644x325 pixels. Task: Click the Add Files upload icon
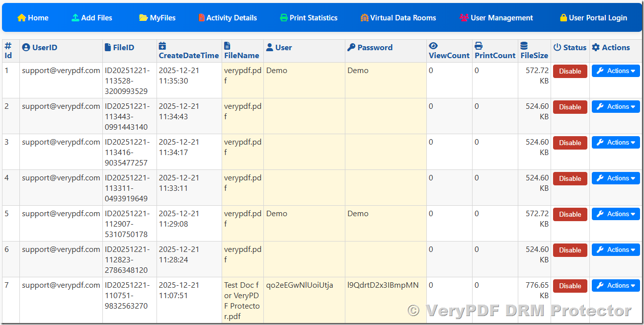[x=76, y=18]
